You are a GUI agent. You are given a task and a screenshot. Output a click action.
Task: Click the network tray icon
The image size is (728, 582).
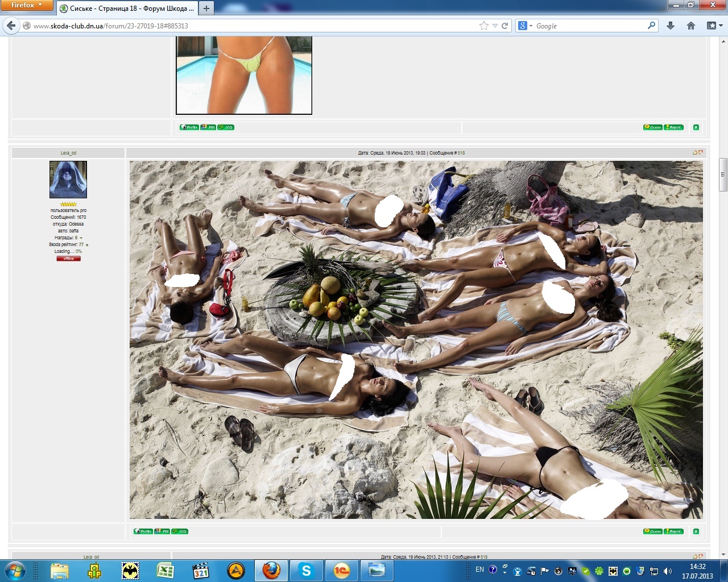point(654,571)
